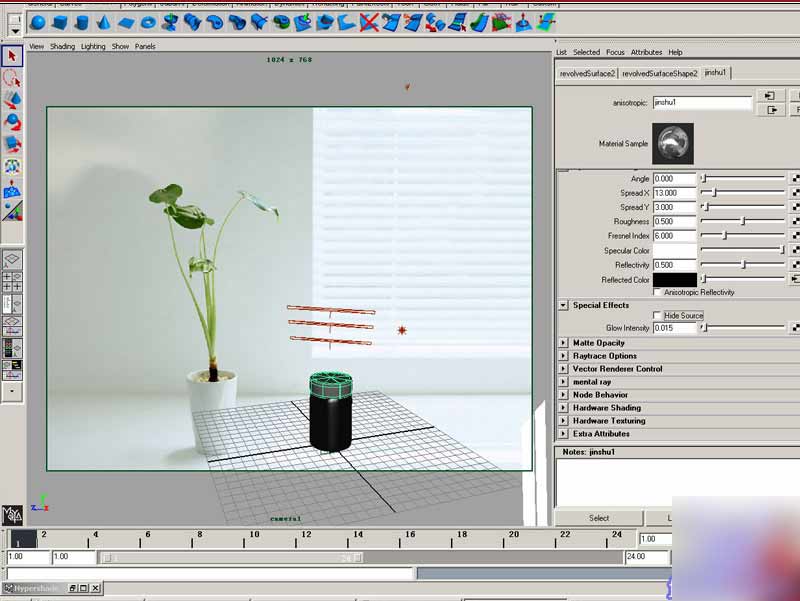The width and height of the screenshot is (800, 601).
Task: Click the Specular Color swatch
Action: pos(674,251)
